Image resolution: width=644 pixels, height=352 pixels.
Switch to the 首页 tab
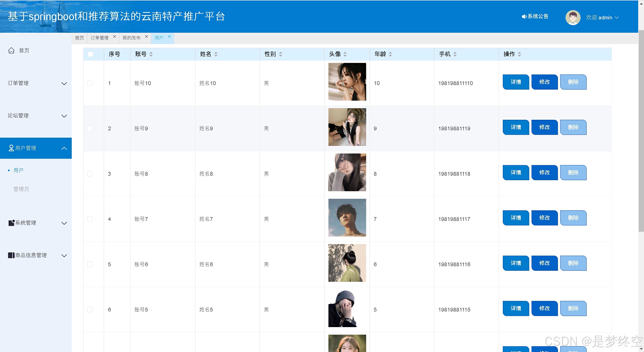(80, 38)
